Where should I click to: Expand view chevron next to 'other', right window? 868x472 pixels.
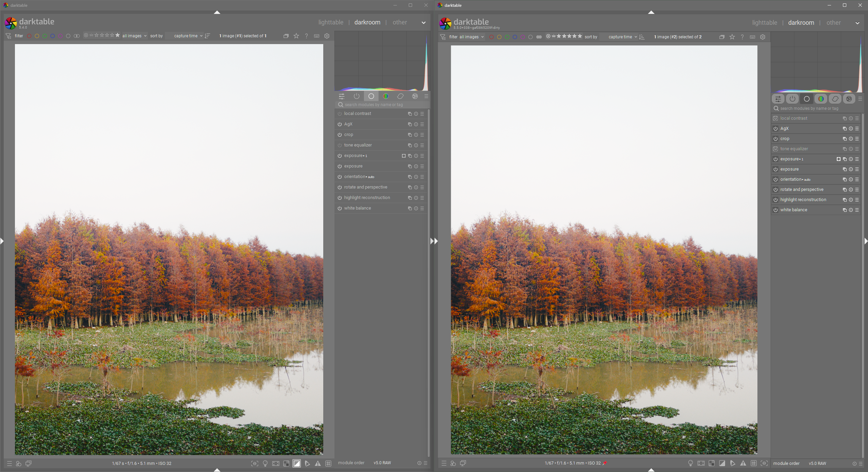tap(857, 23)
